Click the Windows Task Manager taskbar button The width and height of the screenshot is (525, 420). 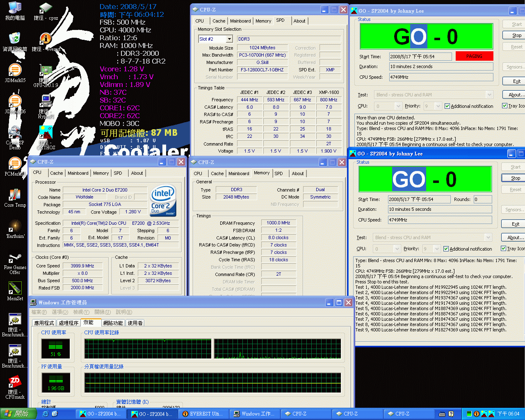click(x=254, y=414)
